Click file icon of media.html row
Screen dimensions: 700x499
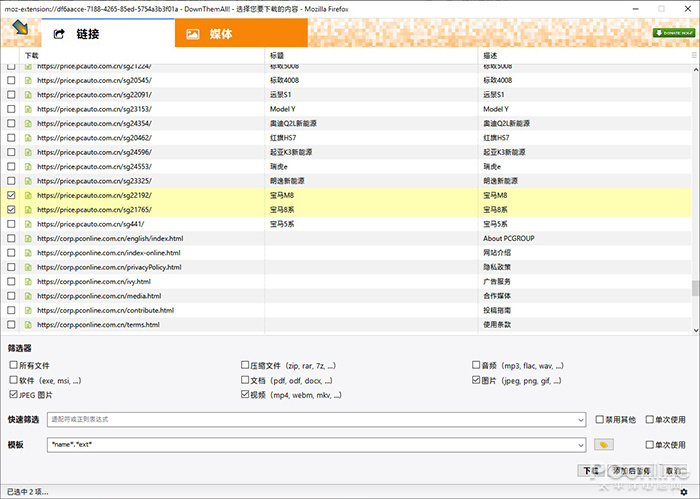(x=28, y=296)
